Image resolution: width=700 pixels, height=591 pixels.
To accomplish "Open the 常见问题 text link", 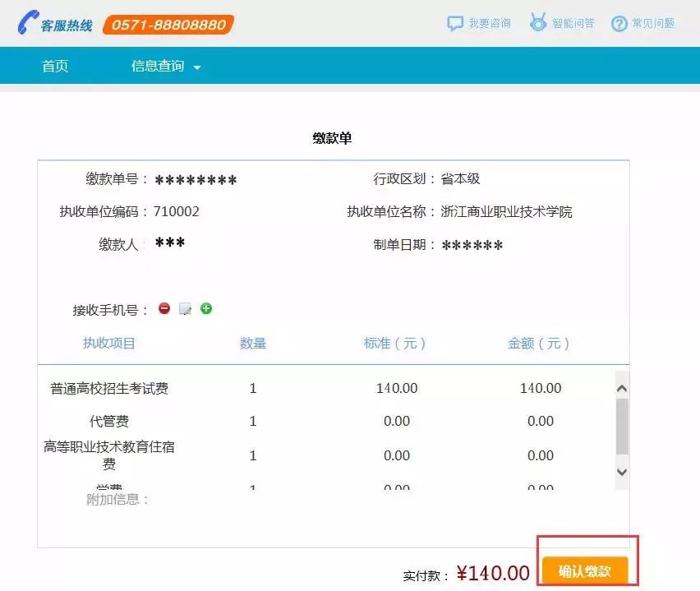I will [x=653, y=24].
